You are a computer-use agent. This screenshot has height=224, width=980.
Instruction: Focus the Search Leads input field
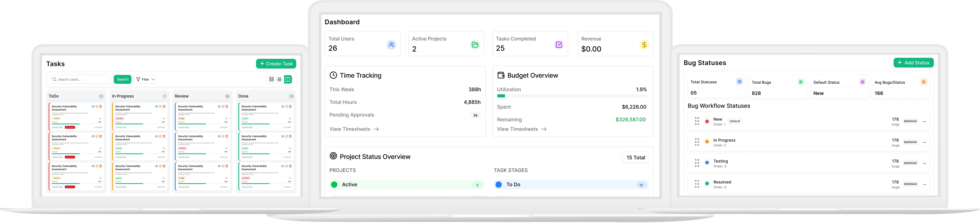(81, 79)
